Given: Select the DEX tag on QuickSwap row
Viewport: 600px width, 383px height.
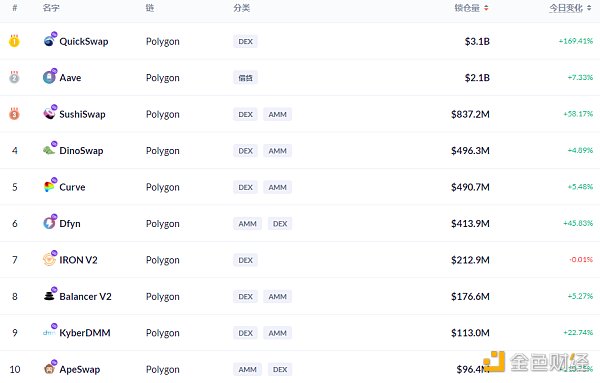Looking at the screenshot, I should tap(245, 41).
